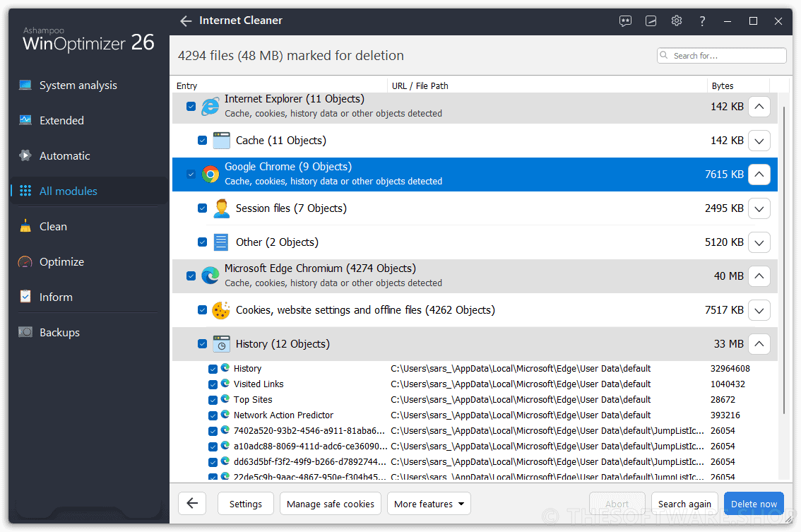Open Manage safe cookies
The width and height of the screenshot is (801, 532).
tap(331, 504)
